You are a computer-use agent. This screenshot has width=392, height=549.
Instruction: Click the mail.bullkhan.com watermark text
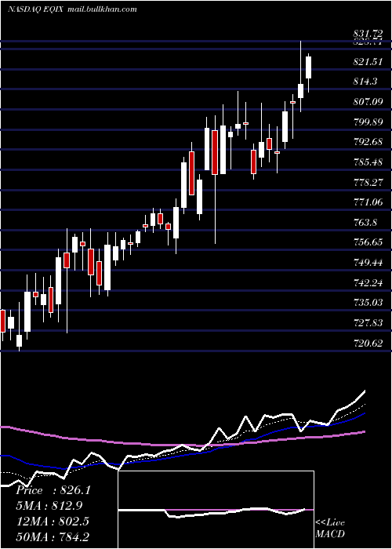tap(101, 9)
